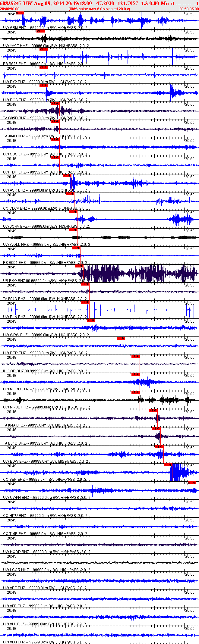The width and height of the screenshot is (199, 644).
Task: Click the red pick marker on the RER trace
Action: (x=121, y=338)
